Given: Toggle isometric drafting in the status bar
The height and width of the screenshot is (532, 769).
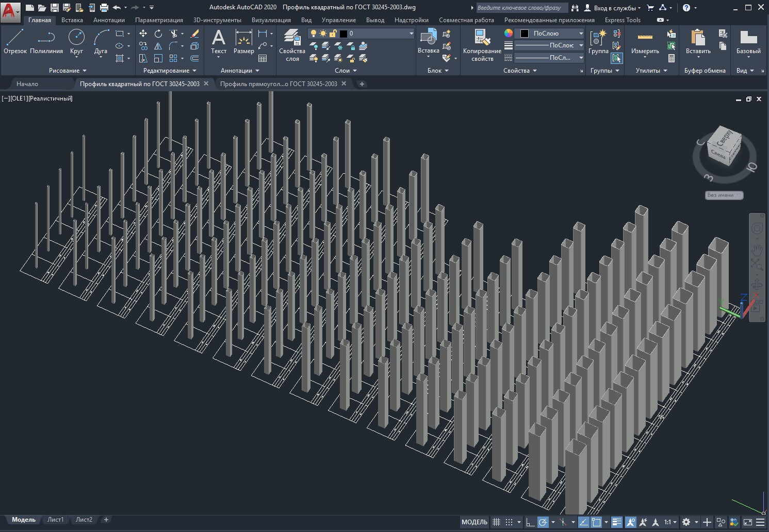Looking at the screenshot, I should 563,522.
